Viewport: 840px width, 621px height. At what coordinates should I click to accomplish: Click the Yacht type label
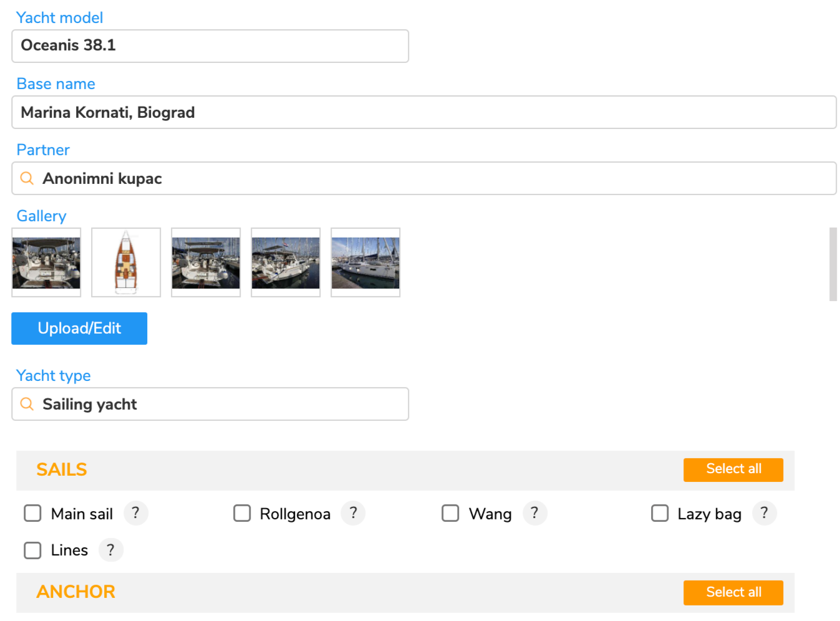click(54, 375)
